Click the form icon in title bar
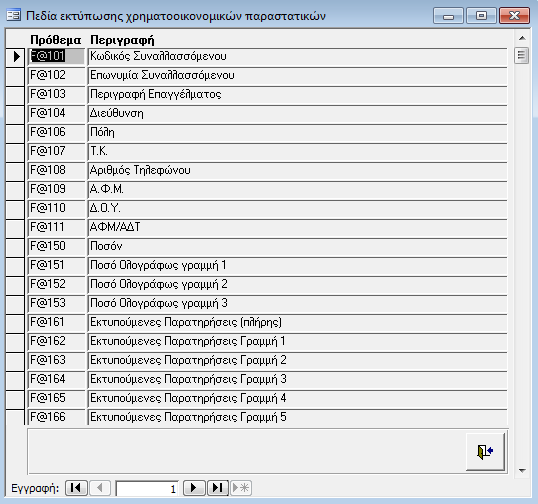The width and height of the screenshot is (538, 504). click(x=14, y=15)
